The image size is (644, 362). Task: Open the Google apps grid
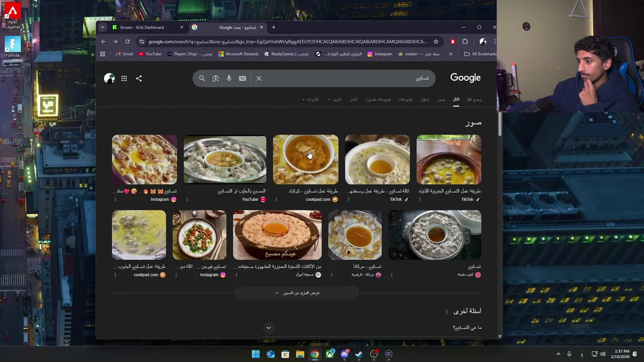[124, 78]
